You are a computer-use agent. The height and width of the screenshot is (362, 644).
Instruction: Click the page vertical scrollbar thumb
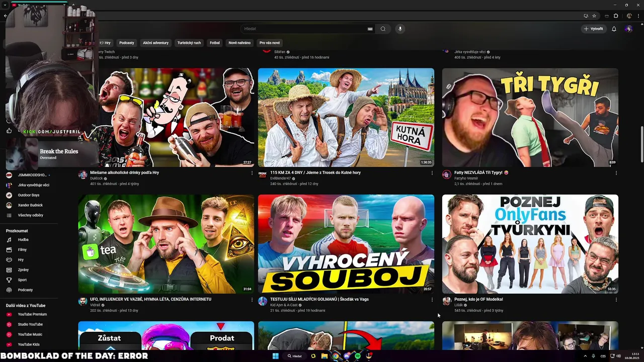click(x=641, y=144)
